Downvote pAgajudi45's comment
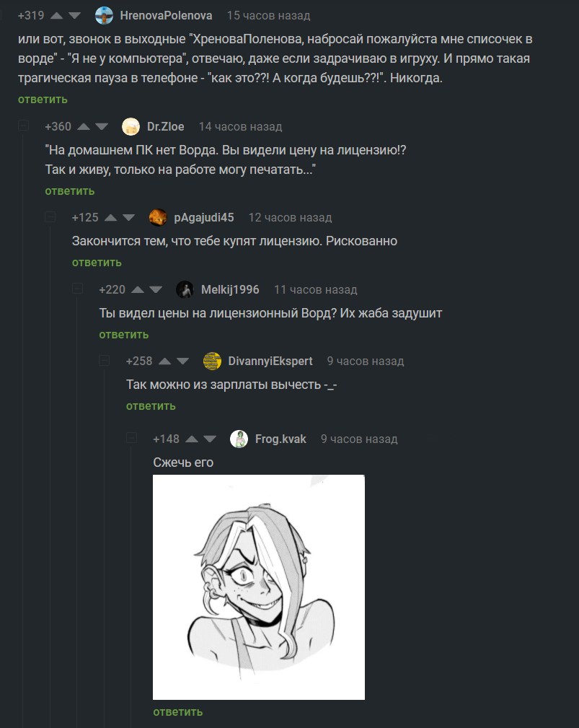The image size is (579, 728). [x=128, y=218]
